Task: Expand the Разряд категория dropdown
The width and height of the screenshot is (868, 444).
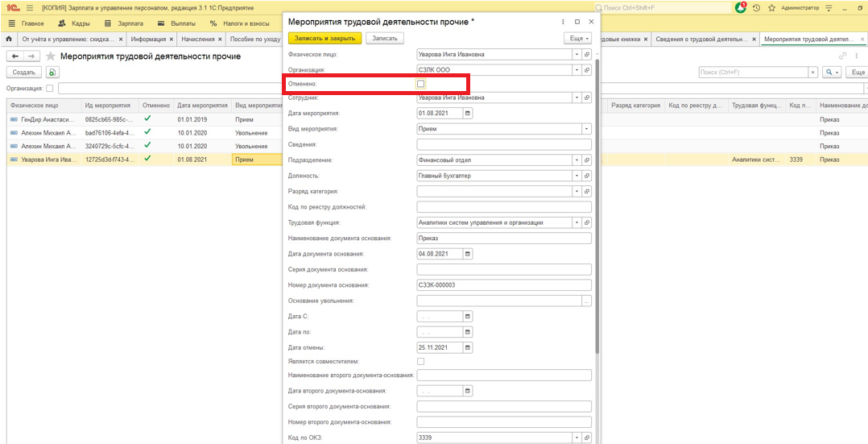Action: 577,191
